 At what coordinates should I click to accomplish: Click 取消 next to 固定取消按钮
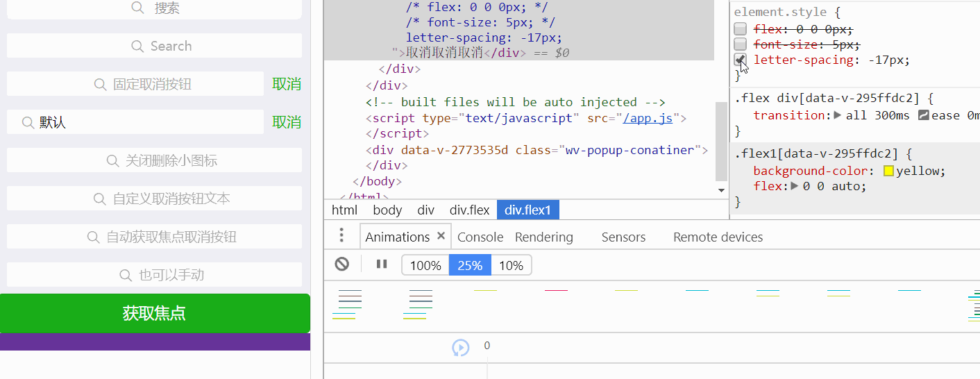(x=287, y=84)
